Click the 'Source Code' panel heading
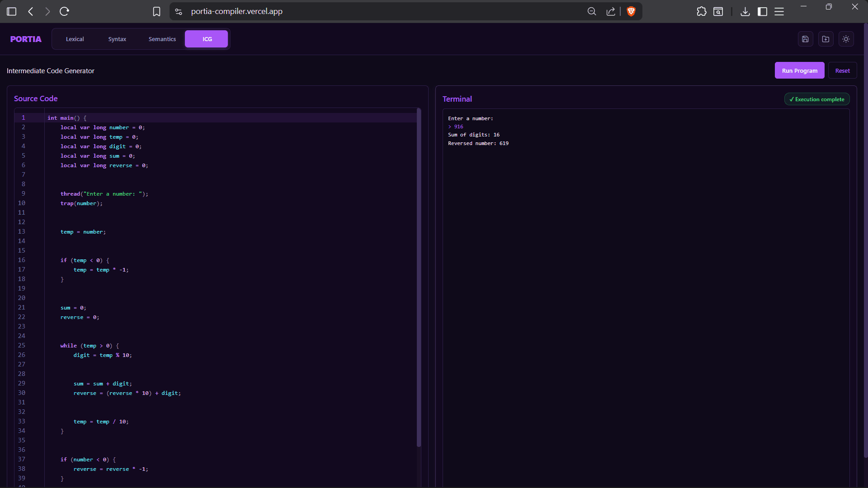This screenshot has width=868, height=488. tap(36, 99)
